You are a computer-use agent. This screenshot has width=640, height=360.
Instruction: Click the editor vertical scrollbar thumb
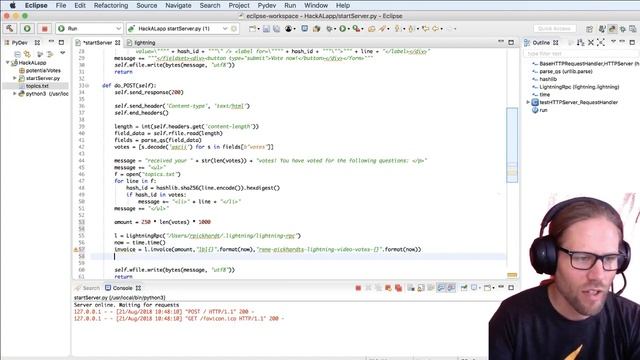pos(512,145)
